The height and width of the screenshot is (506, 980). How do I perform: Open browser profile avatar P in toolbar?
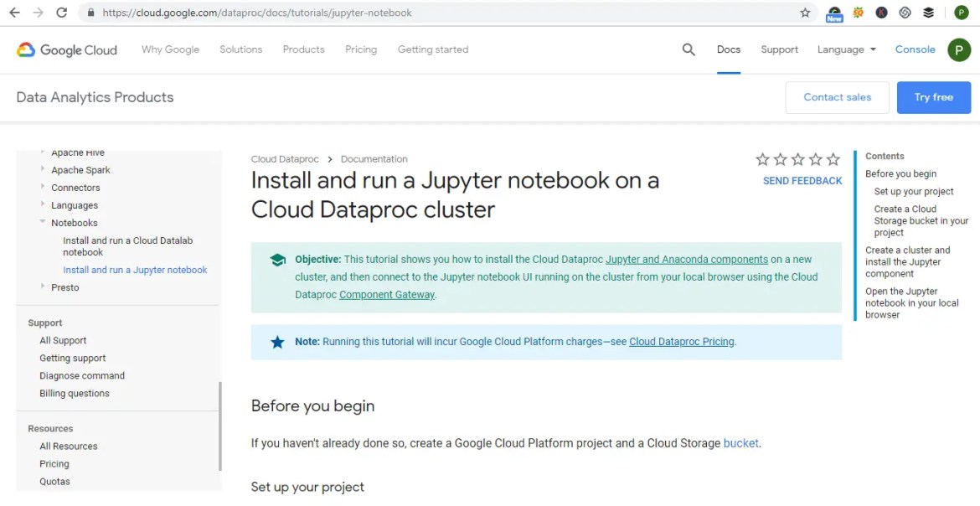(x=961, y=13)
